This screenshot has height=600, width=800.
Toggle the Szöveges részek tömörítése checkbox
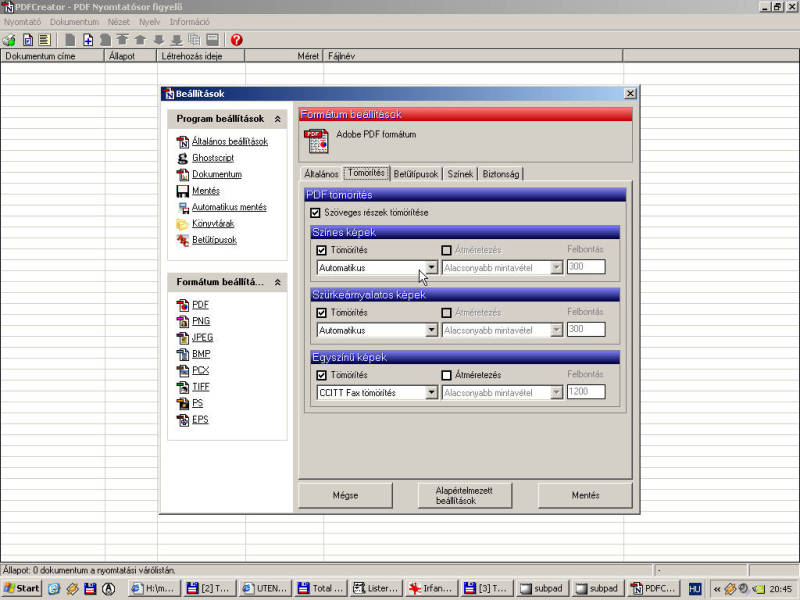pyautogui.click(x=316, y=212)
